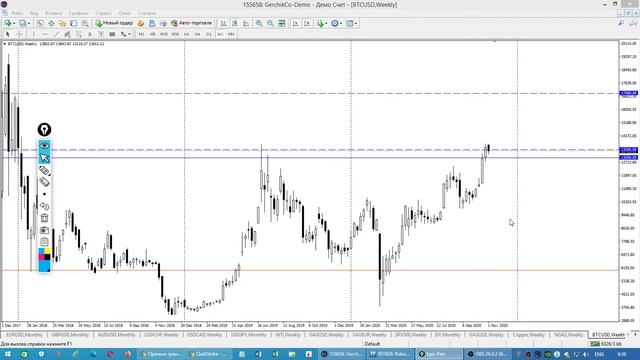640x360 pixels.
Task: Open the Navigator panel icon
Action: pos(62,23)
